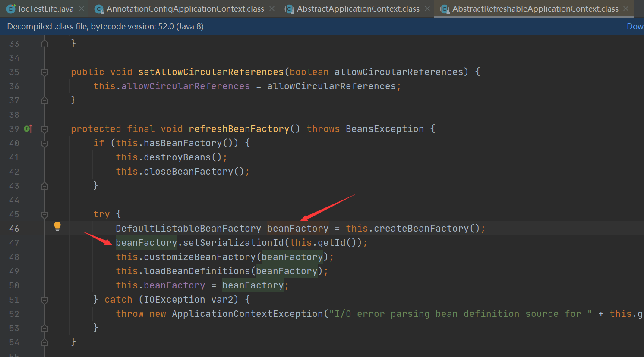The width and height of the screenshot is (644, 357).
Task: Click the destroyBeans call on line 41
Action: [177, 157]
